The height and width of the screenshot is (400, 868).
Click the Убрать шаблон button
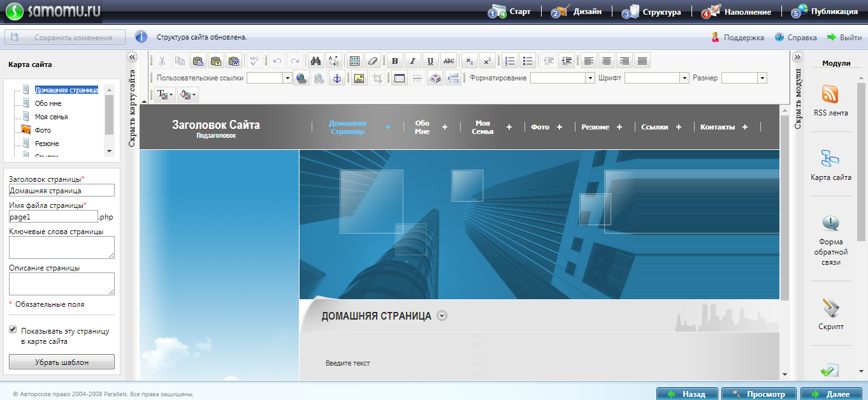point(62,362)
